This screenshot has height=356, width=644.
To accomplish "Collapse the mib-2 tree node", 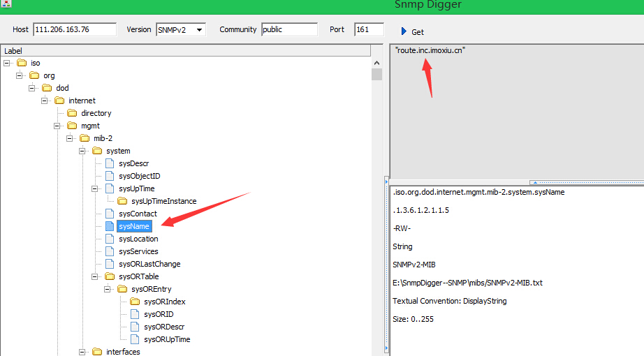I will [x=69, y=138].
